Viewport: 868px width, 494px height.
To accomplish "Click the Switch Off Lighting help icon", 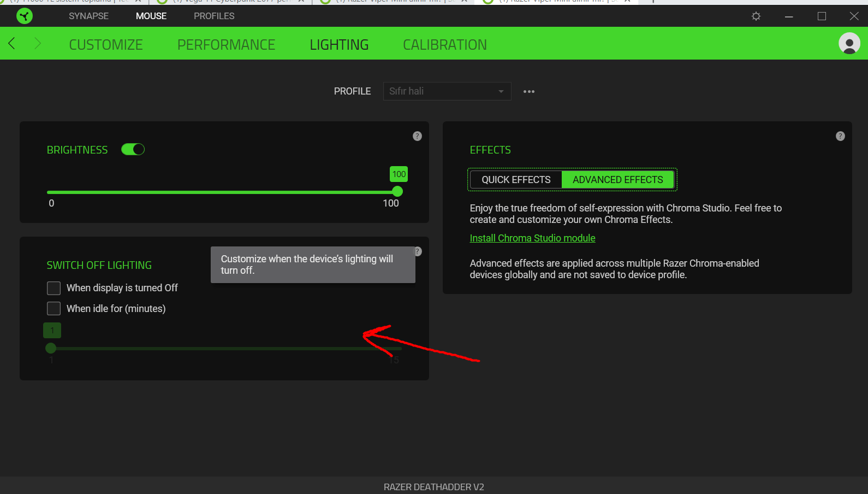I will (x=419, y=251).
